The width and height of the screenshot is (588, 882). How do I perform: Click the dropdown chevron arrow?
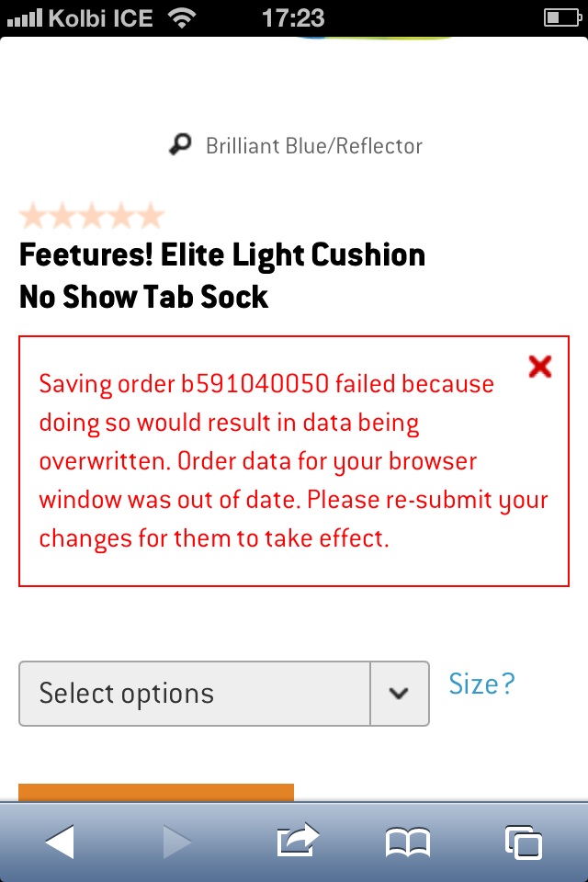tap(399, 694)
